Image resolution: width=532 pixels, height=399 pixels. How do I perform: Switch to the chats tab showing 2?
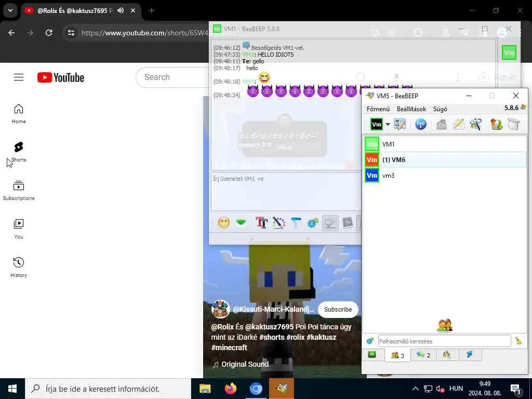[423, 355]
